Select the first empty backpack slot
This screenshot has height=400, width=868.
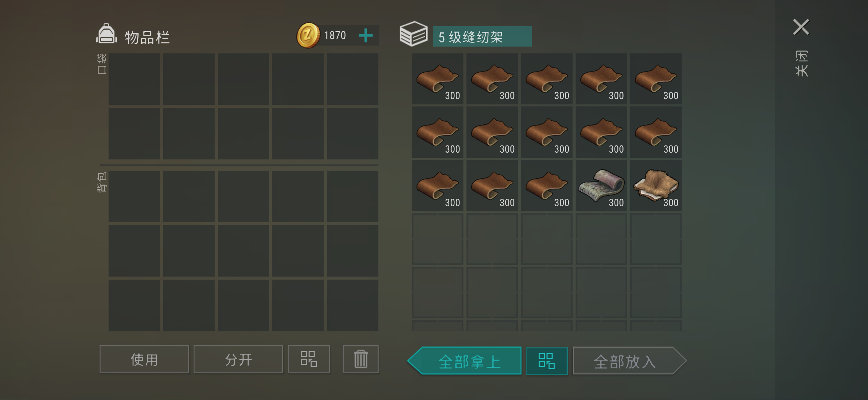[x=134, y=196]
